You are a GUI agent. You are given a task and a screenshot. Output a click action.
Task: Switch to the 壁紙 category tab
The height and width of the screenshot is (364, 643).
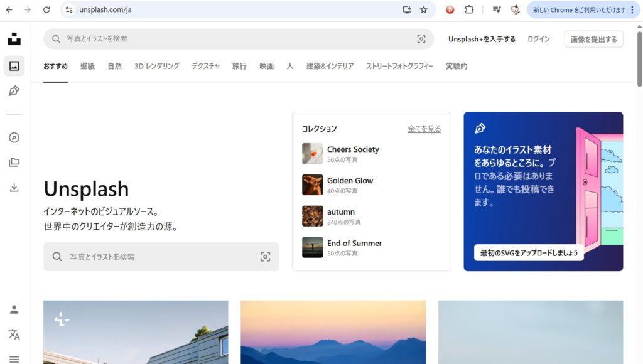tap(87, 66)
